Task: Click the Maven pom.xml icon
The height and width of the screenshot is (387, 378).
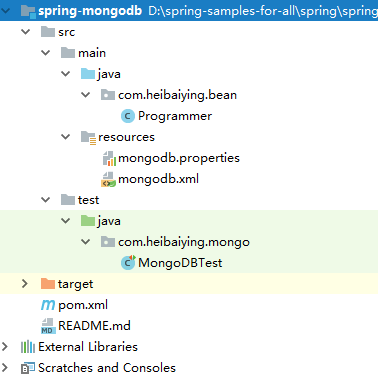Action: (48, 305)
